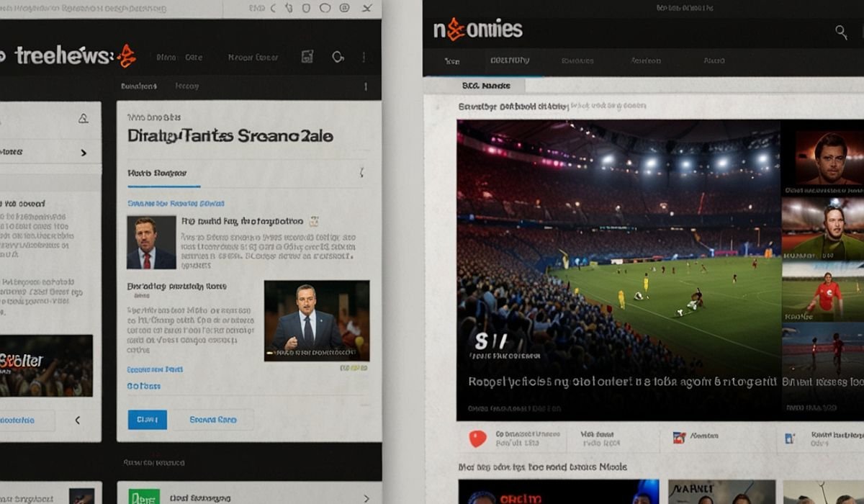Image resolution: width=864 pixels, height=504 pixels.
Task: Expand the left sidebar row with right chevron
Action: [x=84, y=153]
